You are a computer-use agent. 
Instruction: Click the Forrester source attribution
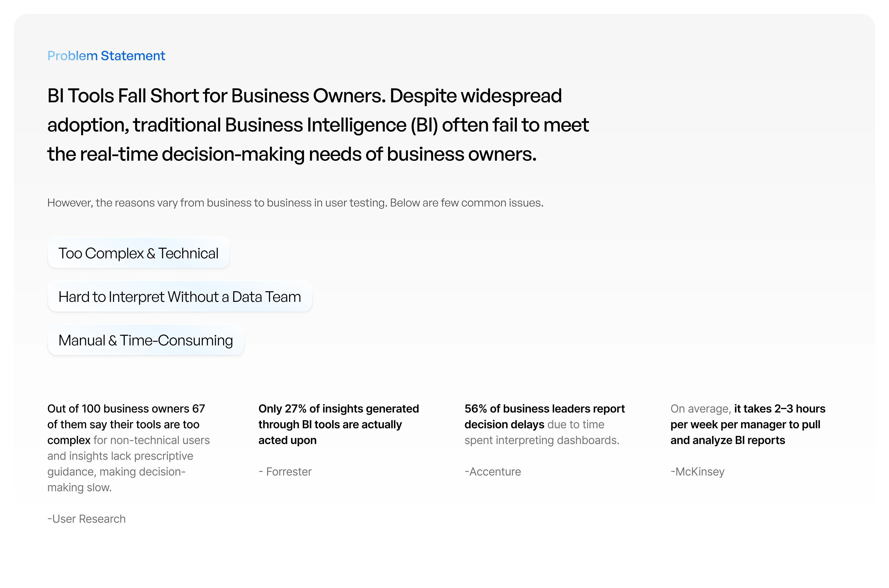click(x=285, y=471)
